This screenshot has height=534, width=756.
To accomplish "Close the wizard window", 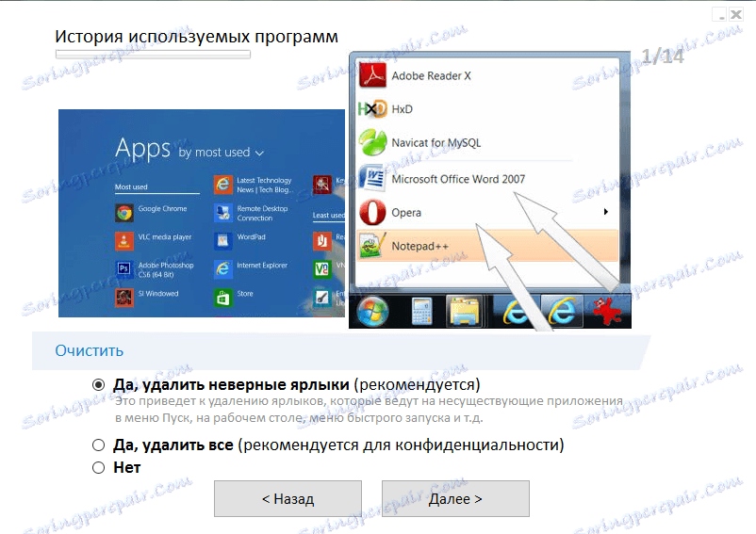I will (736, 14).
